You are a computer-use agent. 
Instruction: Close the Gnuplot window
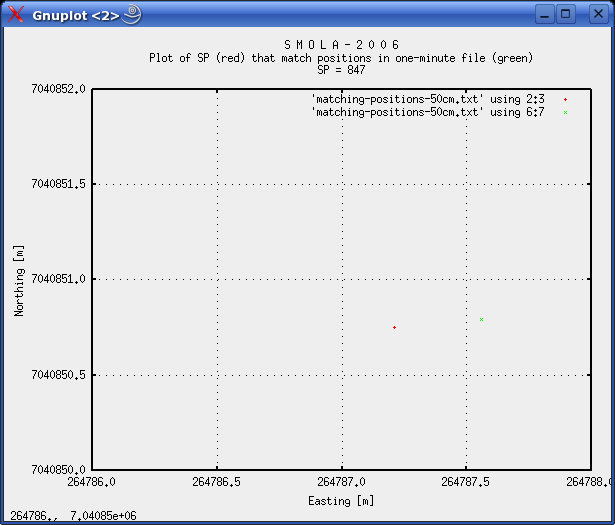(x=590, y=14)
